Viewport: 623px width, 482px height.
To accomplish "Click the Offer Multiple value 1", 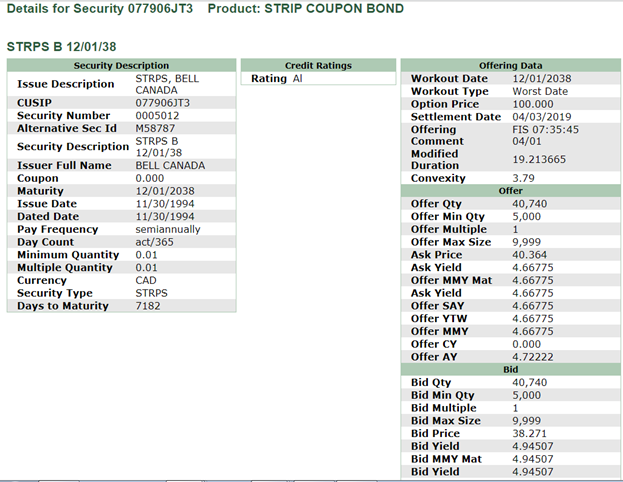I will (515, 229).
